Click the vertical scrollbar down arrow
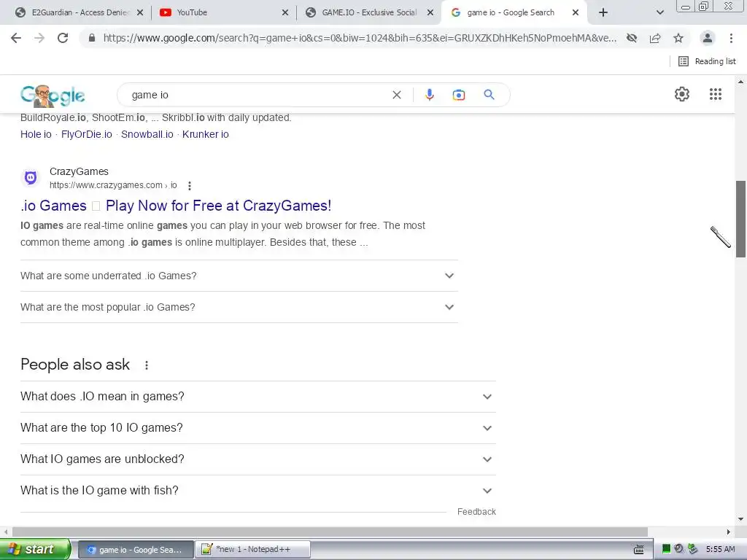The width and height of the screenshot is (747, 560). coord(740,519)
